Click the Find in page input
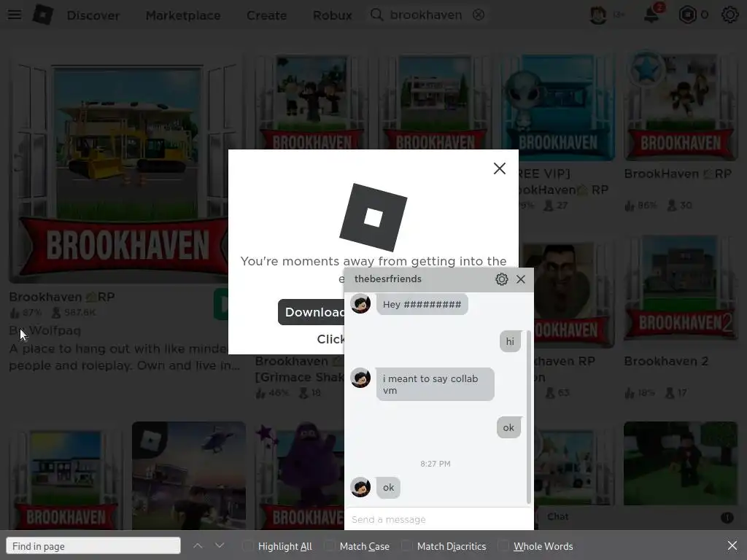The height and width of the screenshot is (560, 747). [x=93, y=545]
